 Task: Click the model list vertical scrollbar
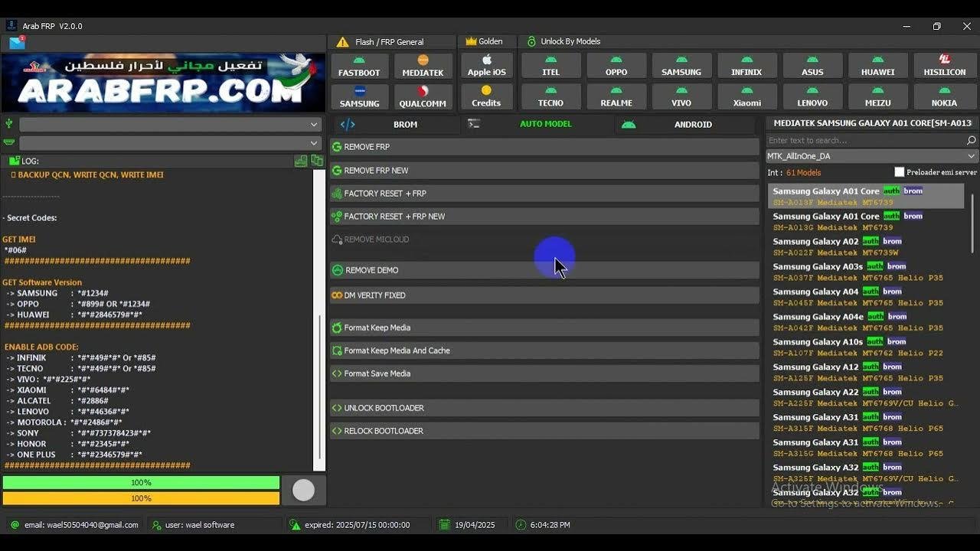coord(973,222)
